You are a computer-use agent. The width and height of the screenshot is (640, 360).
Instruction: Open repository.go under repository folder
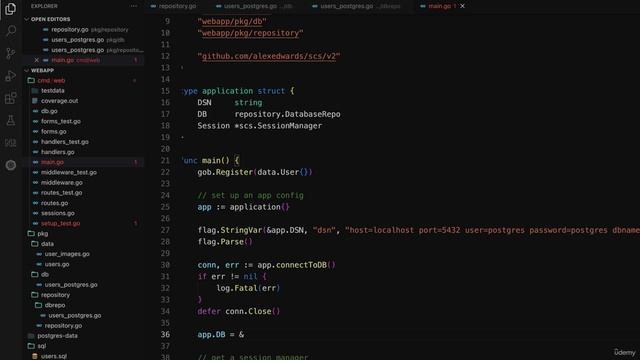coord(63,325)
